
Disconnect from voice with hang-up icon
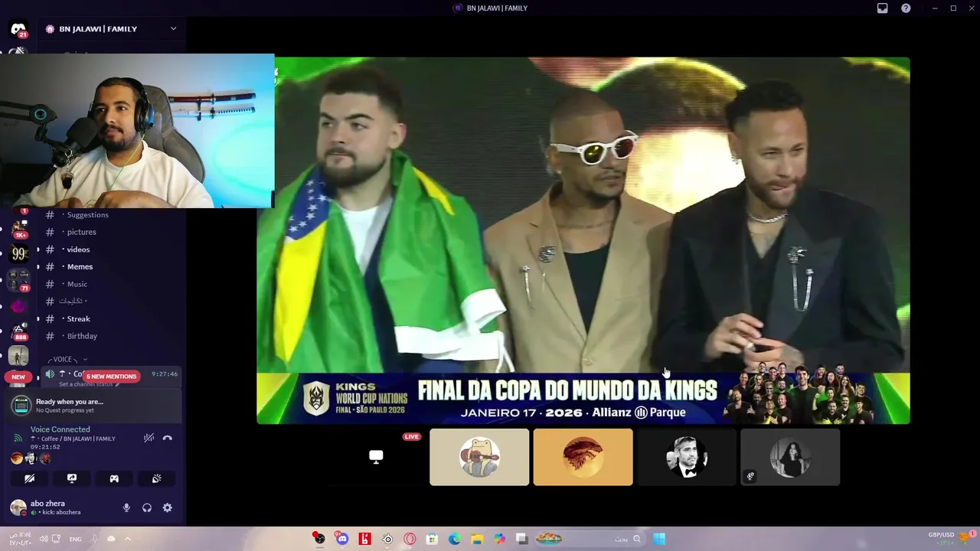point(168,438)
